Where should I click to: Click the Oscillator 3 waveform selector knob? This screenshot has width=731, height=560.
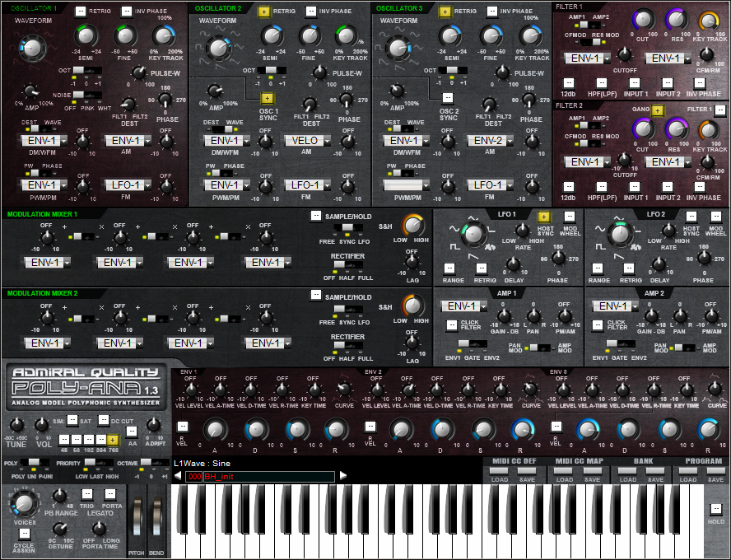398,48
